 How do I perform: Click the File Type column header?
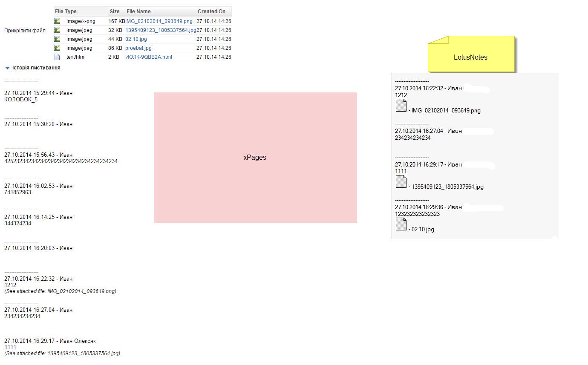pos(66,11)
